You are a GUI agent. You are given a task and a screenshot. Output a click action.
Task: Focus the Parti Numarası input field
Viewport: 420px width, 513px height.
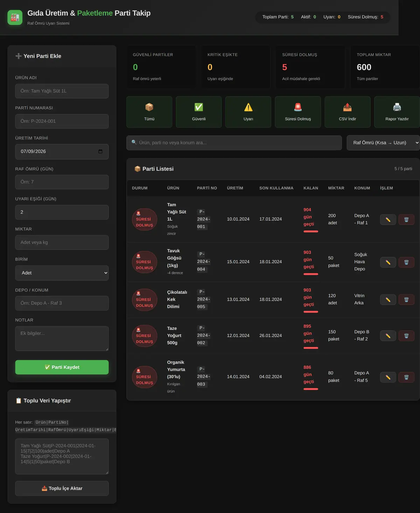pos(62,121)
